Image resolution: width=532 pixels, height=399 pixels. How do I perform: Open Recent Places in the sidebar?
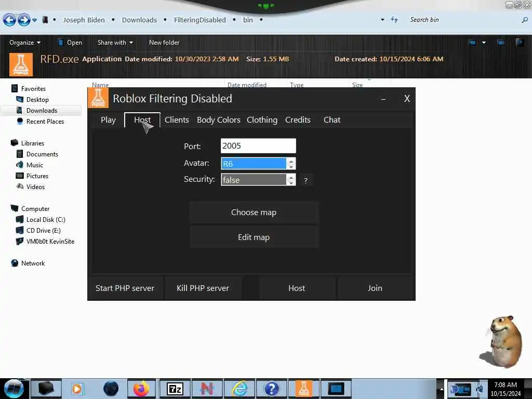coord(45,122)
